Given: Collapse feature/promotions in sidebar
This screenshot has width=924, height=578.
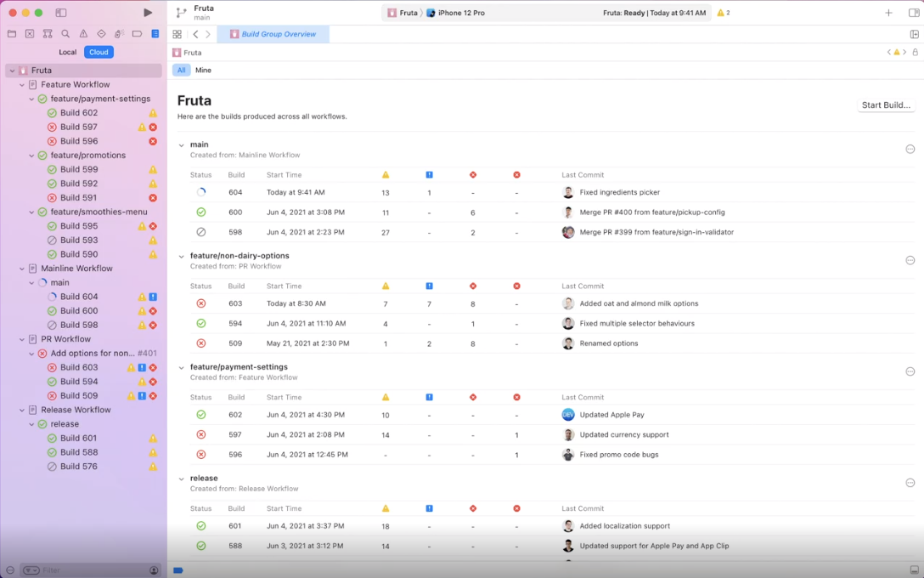Looking at the screenshot, I should pyautogui.click(x=31, y=155).
